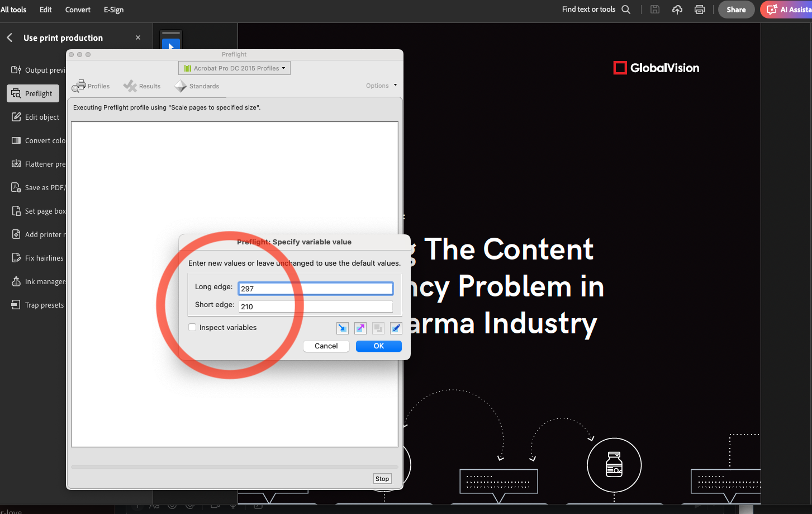Expand the Options menu in Preflight
812x514 pixels.
(x=381, y=86)
